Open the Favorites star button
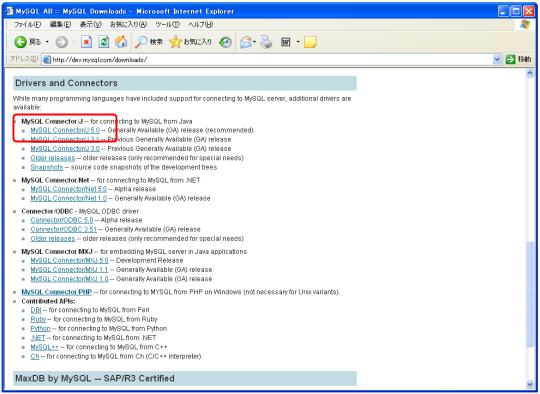The width and height of the screenshot is (540, 394). click(190, 42)
